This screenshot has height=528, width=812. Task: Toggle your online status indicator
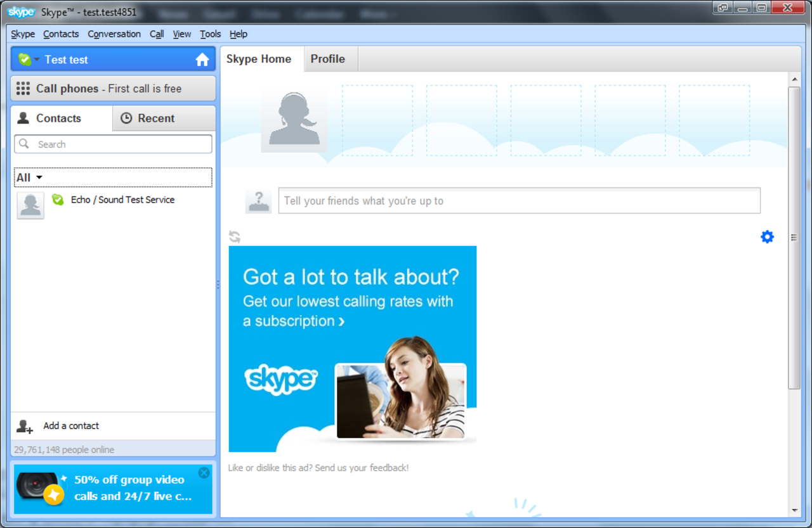[x=25, y=59]
